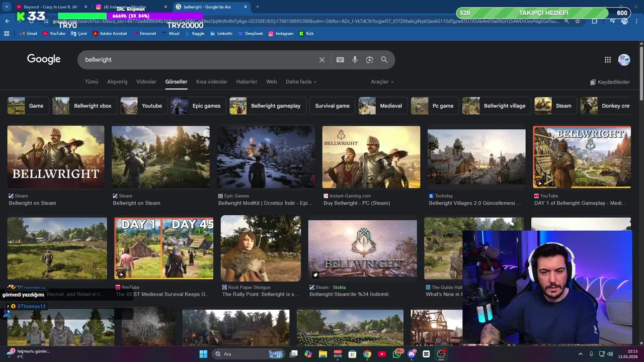The image size is (644, 362).
Task: Open the Bellwright Steam %34 İndirimli thumbnail
Action: coord(362,248)
